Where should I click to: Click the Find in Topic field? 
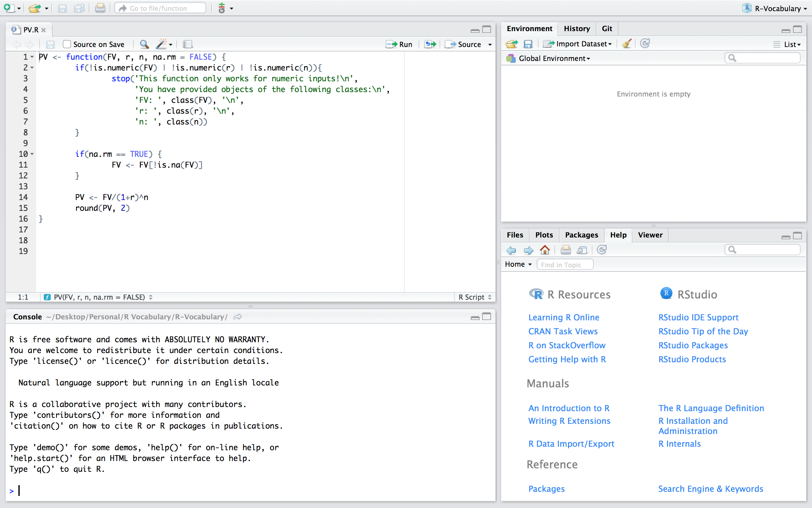[x=565, y=265]
